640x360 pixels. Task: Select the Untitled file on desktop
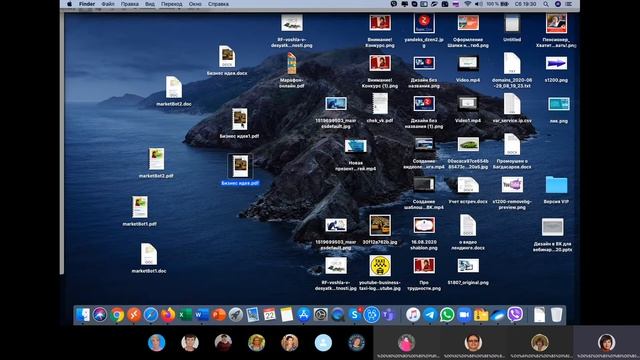point(512,29)
